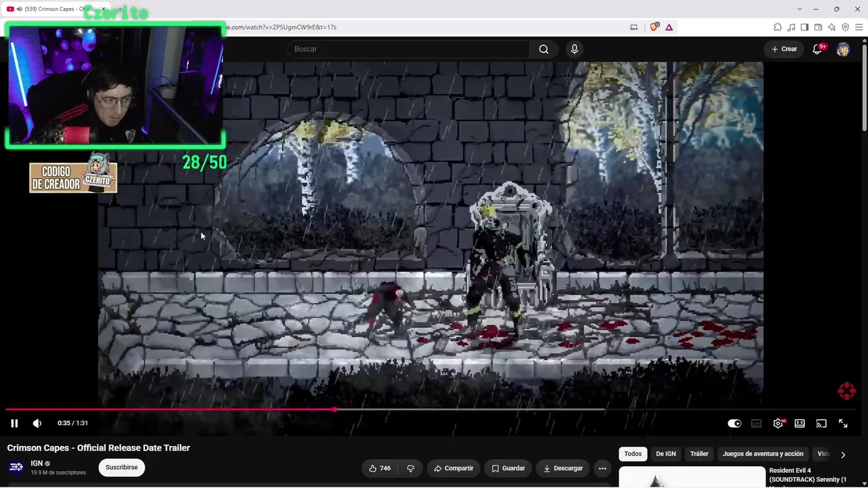Like the video with 746 likes
This screenshot has width=868, height=488.
click(379, 468)
